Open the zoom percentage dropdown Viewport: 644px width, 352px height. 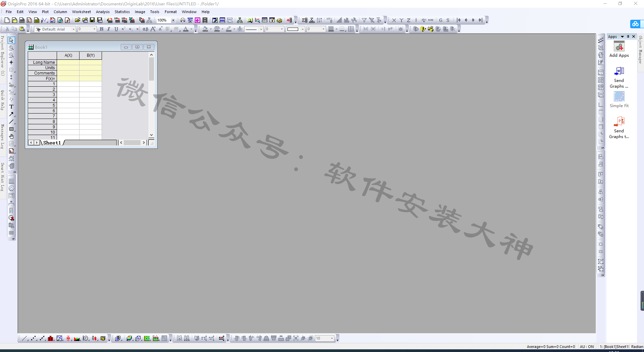pos(173,20)
